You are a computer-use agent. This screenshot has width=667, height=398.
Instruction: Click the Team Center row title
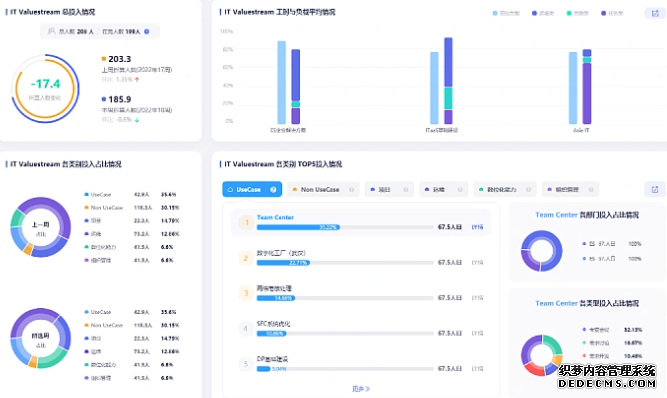point(275,217)
